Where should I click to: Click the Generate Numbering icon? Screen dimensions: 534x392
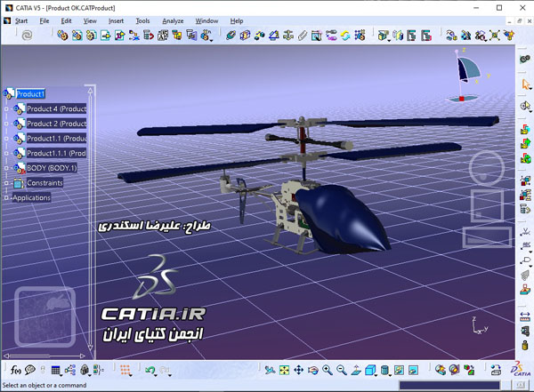pyautogui.click(x=163, y=35)
